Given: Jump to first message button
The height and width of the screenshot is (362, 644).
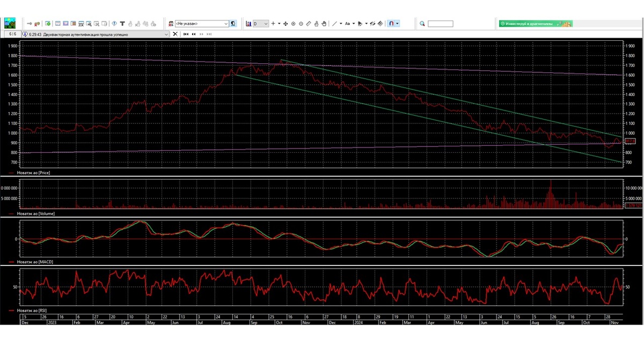Looking at the screenshot, I should [186, 34].
